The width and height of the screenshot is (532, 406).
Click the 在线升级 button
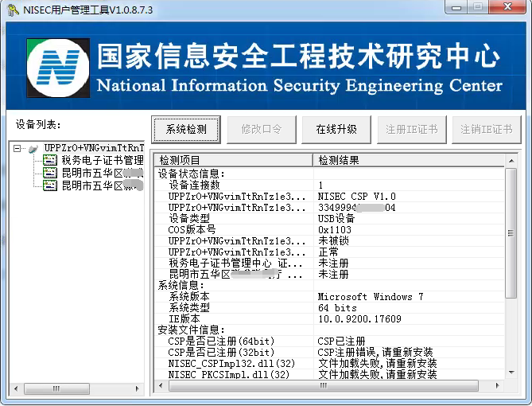pos(336,130)
